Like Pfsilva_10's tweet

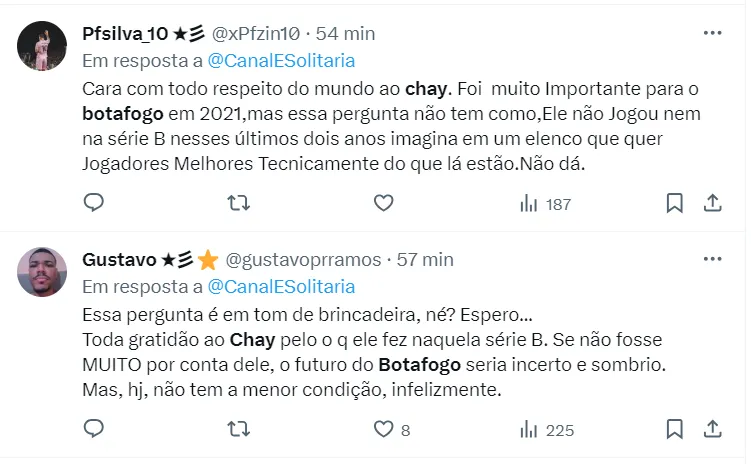383,203
